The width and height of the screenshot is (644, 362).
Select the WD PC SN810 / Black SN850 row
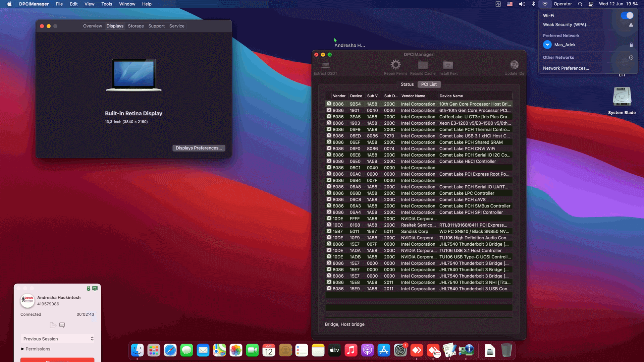click(419, 232)
